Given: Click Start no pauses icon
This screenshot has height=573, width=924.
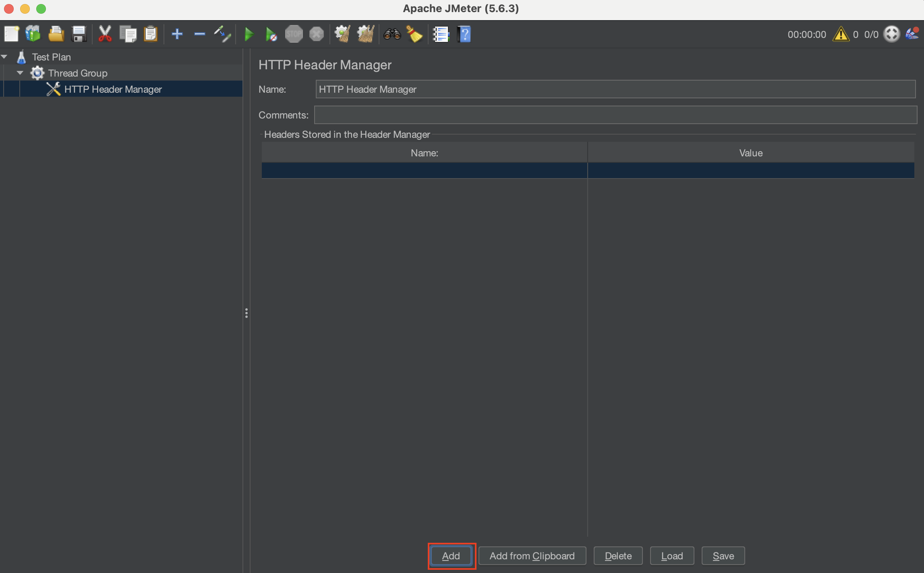Looking at the screenshot, I should pyautogui.click(x=271, y=34).
